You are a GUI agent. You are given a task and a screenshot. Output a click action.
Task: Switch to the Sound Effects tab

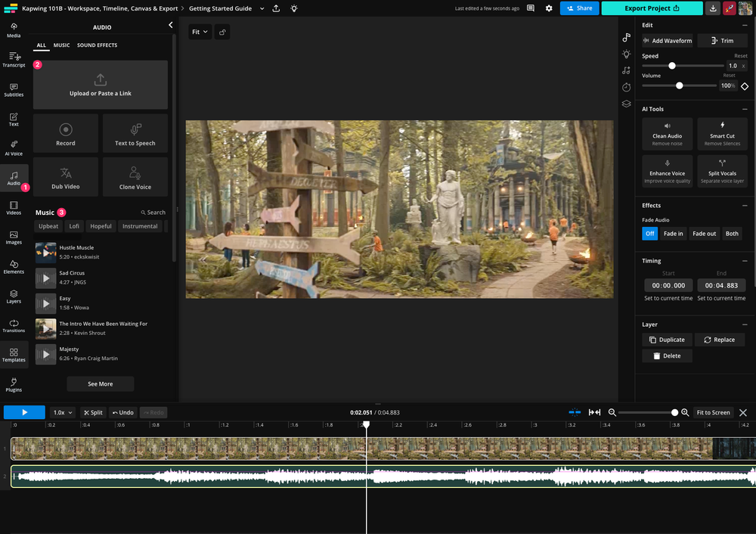click(95, 45)
